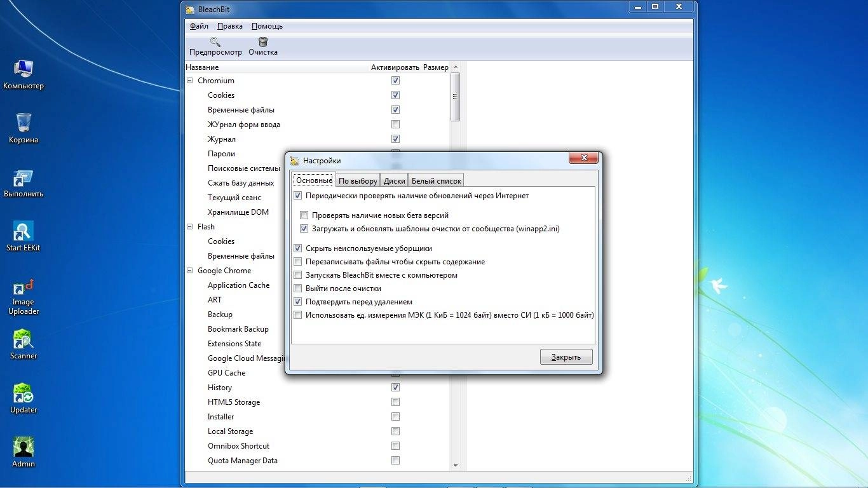Click the Предпросмотр magnifier toolbar icon
Screen dimensions: 868x488
(215, 42)
